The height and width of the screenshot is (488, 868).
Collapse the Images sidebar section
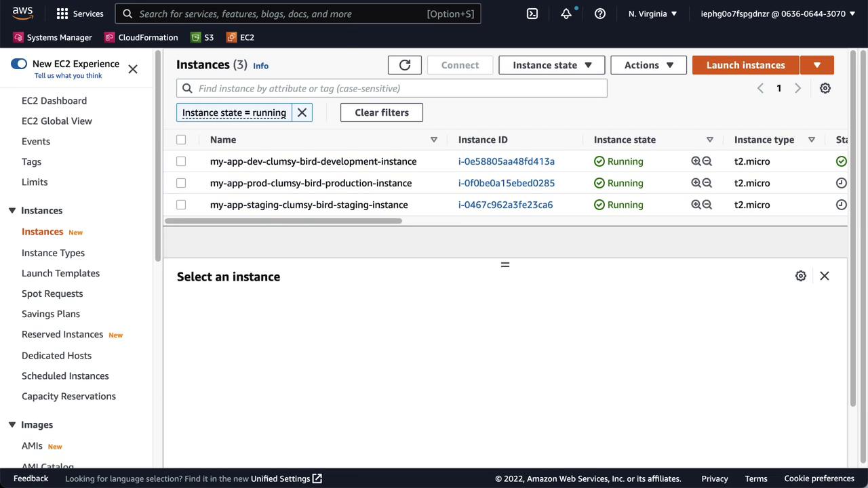point(12,425)
